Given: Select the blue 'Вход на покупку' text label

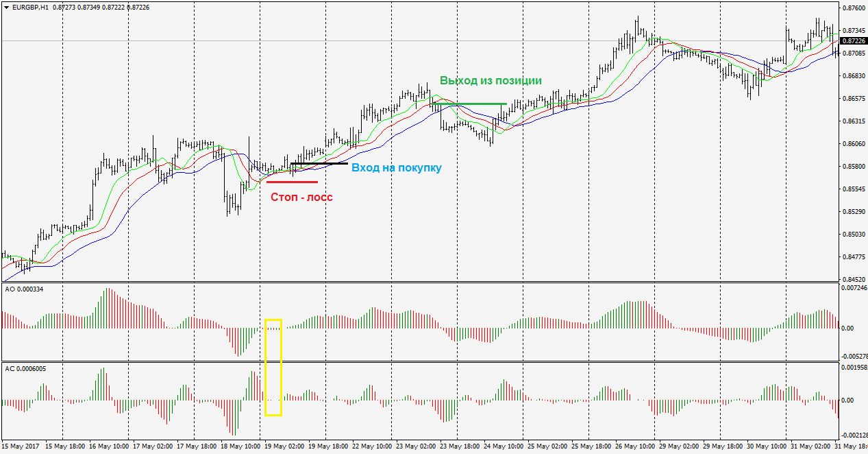Looking at the screenshot, I should (x=396, y=168).
